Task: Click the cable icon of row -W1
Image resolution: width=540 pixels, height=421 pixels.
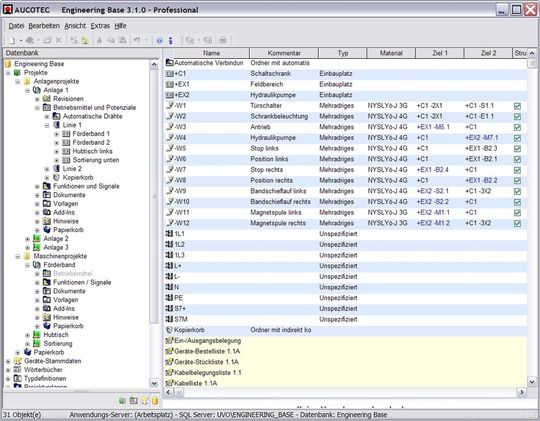Action: tap(169, 105)
